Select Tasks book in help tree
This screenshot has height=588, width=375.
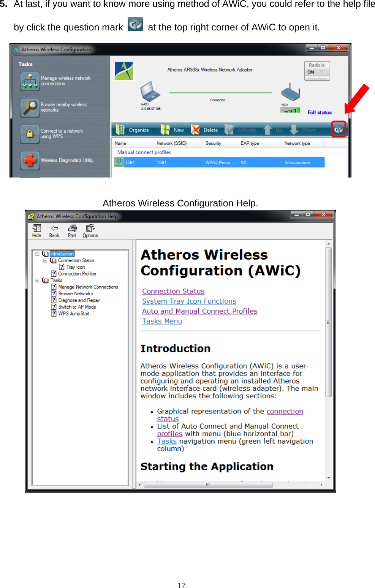coord(56,281)
